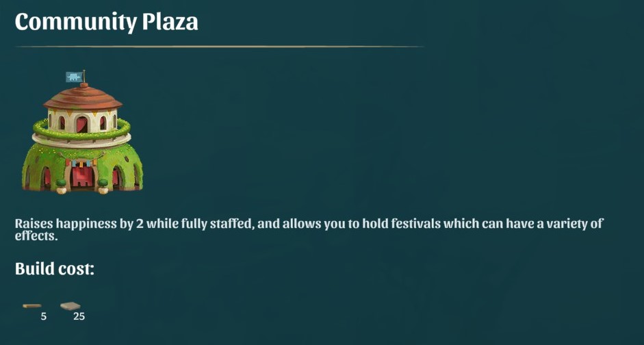Click the Build cost heading

[x=55, y=269]
